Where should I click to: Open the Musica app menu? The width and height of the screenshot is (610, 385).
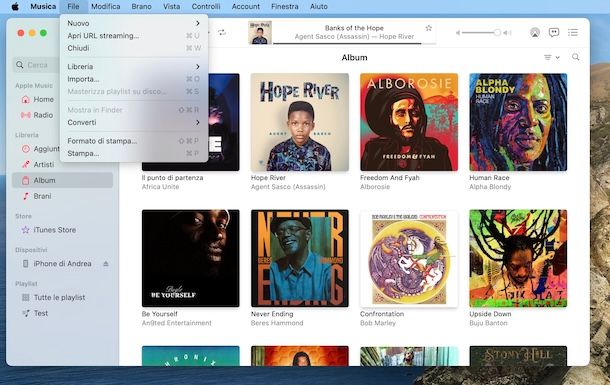coord(43,7)
